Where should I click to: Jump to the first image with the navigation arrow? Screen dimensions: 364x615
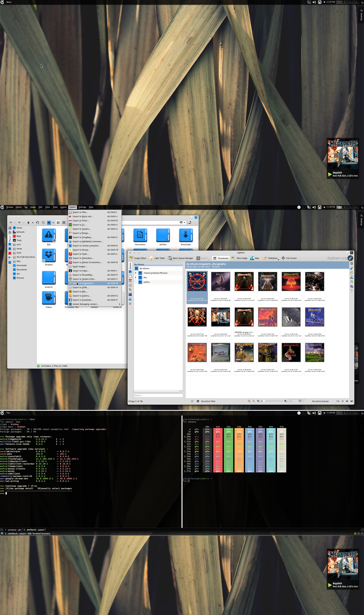coord(338,401)
